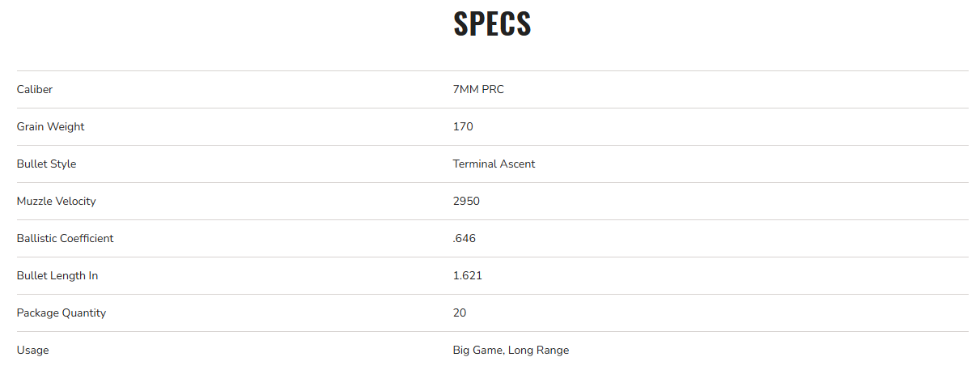
Task: Click the Grain Weight label
Action: [50, 126]
